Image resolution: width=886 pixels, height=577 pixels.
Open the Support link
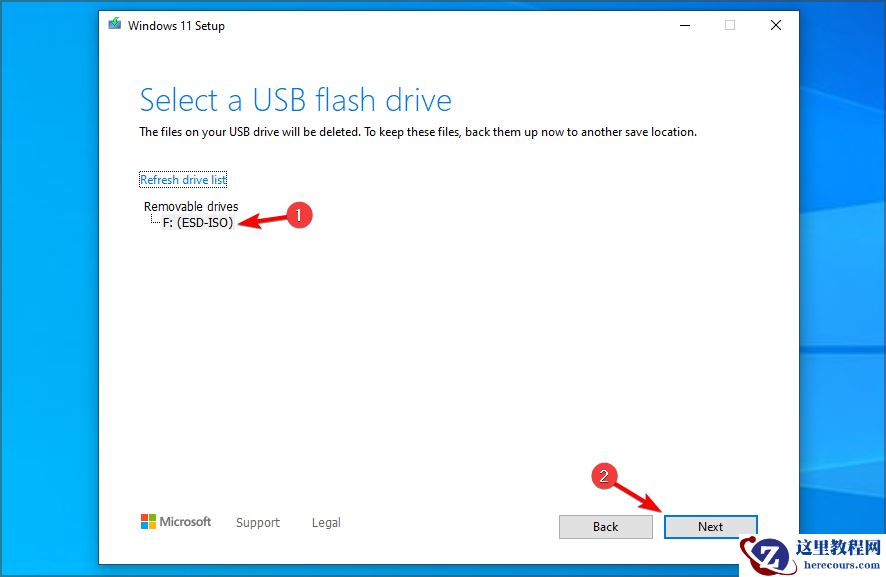[x=258, y=523]
